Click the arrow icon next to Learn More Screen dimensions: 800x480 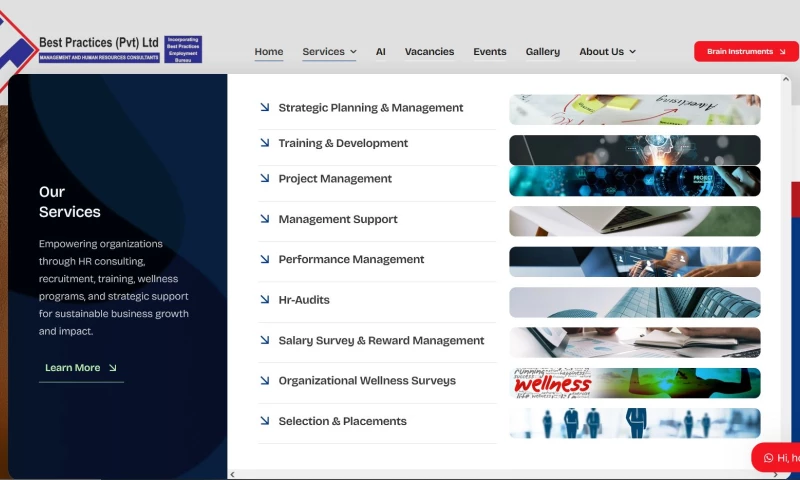[113, 368]
